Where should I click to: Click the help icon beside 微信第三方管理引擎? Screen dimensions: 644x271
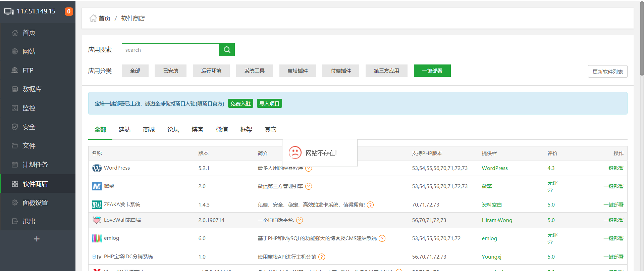(x=309, y=186)
